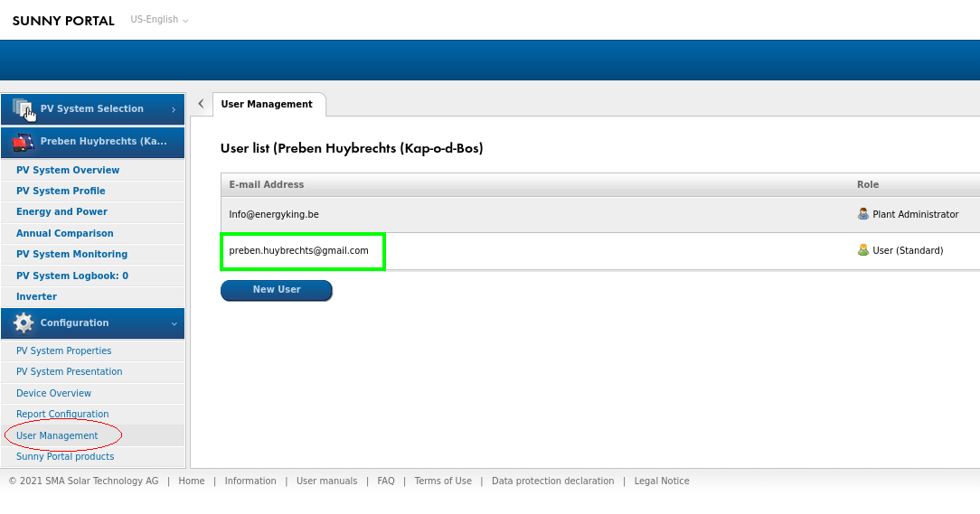Screen dimensions: 980x514
Task: Click the solar plant icon beside Preben Huybrechts
Action: coord(24,142)
